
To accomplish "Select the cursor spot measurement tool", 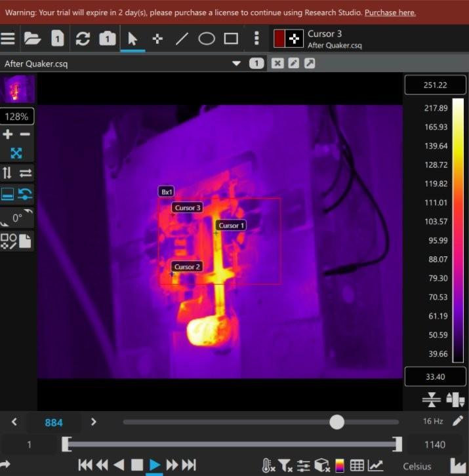I will coord(157,39).
